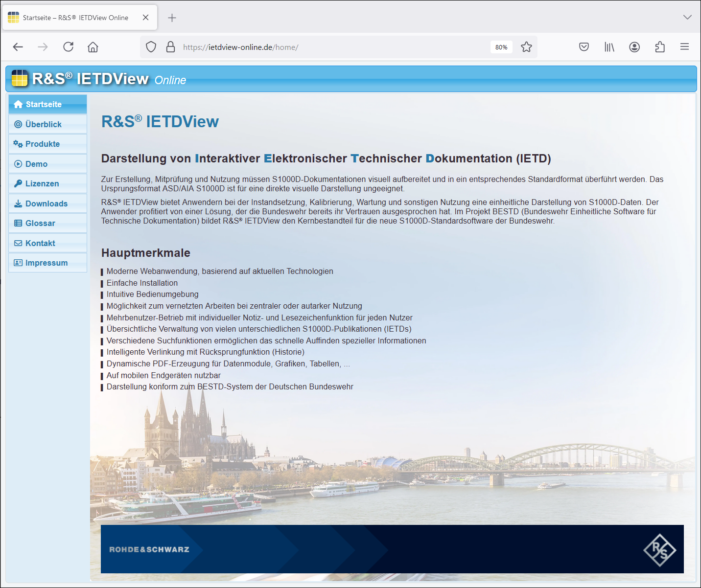Viewport: 701px width, 588px height.
Task: Open the browser extensions puzzle icon
Action: pyautogui.click(x=660, y=46)
